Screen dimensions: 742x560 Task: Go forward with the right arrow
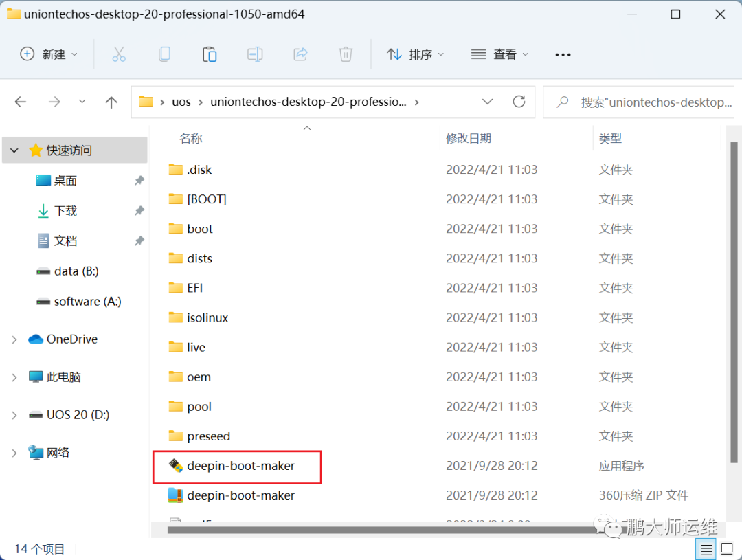54,102
